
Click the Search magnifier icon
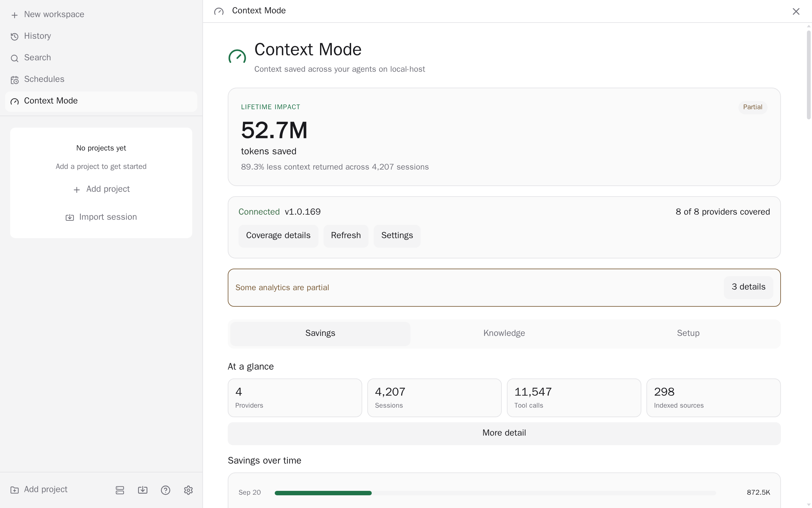click(x=14, y=58)
